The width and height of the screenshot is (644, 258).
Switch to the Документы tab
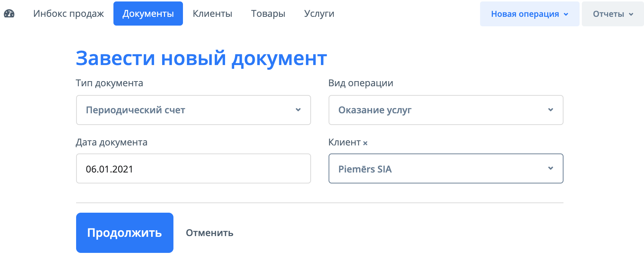pyautogui.click(x=148, y=13)
